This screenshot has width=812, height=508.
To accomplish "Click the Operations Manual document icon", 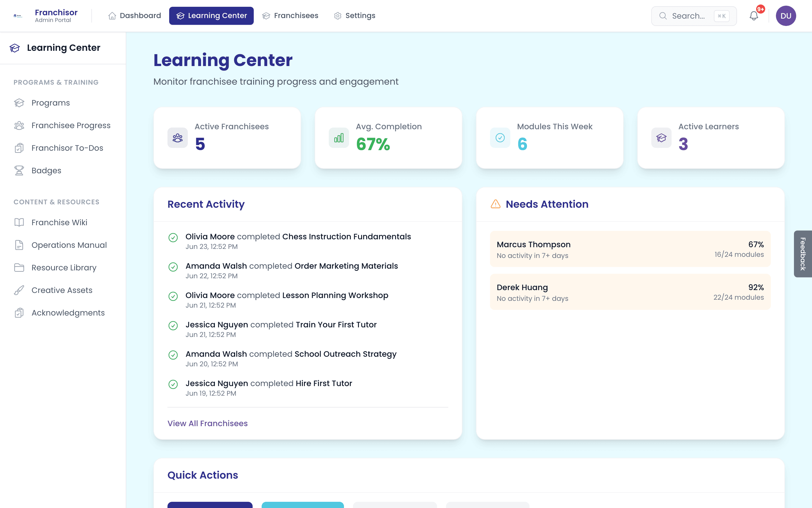I will pyautogui.click(x=19, y=245).
